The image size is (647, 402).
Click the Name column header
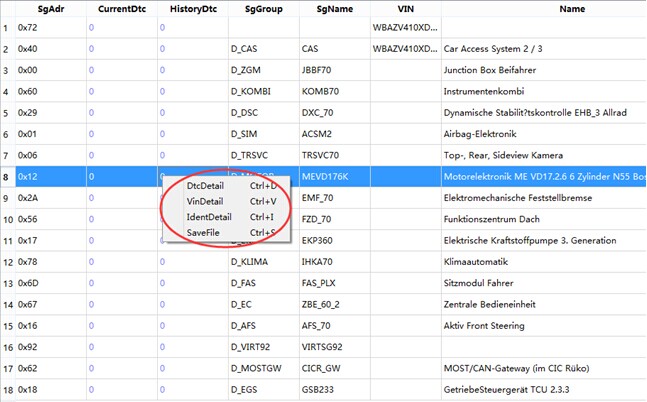click(x=572, y=9)
